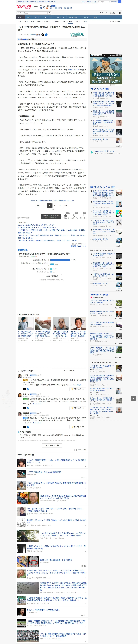Click the scroll-to-top arrow button
138x644 pixels.
click(133, 398)
